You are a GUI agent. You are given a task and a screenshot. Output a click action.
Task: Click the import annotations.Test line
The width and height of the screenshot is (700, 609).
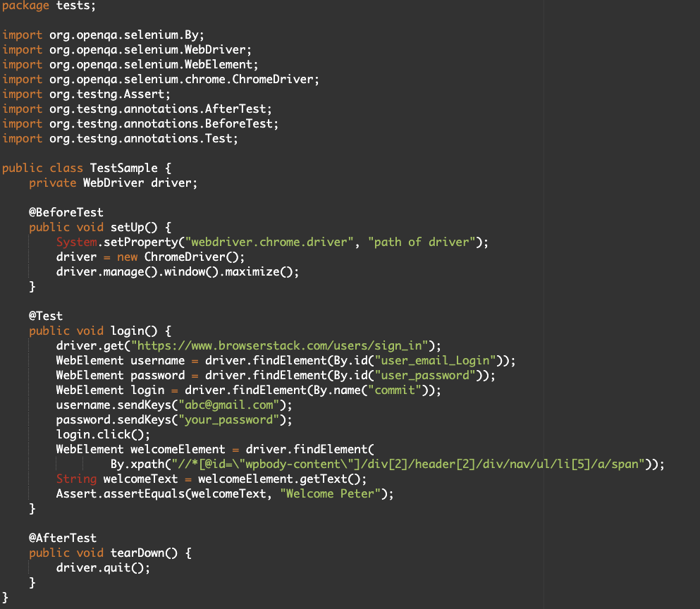pyautogui.click(x=120, y=138)
